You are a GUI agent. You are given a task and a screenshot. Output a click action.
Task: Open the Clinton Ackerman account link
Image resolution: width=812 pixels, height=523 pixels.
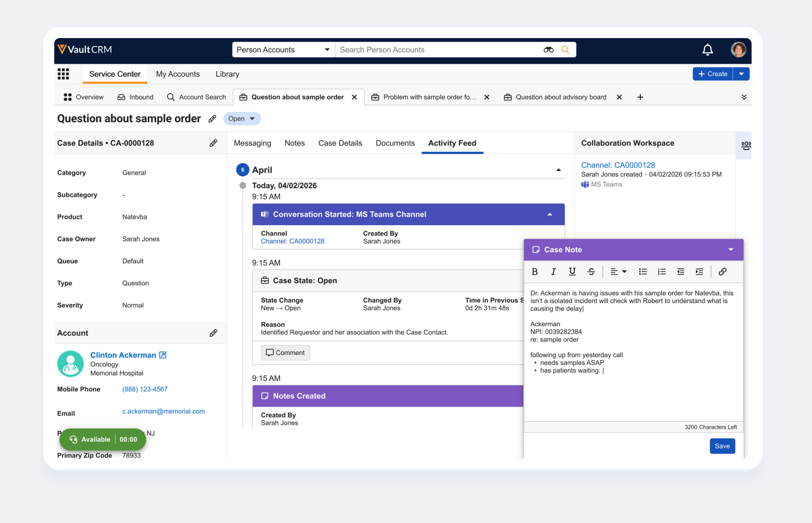pos(123,355)
